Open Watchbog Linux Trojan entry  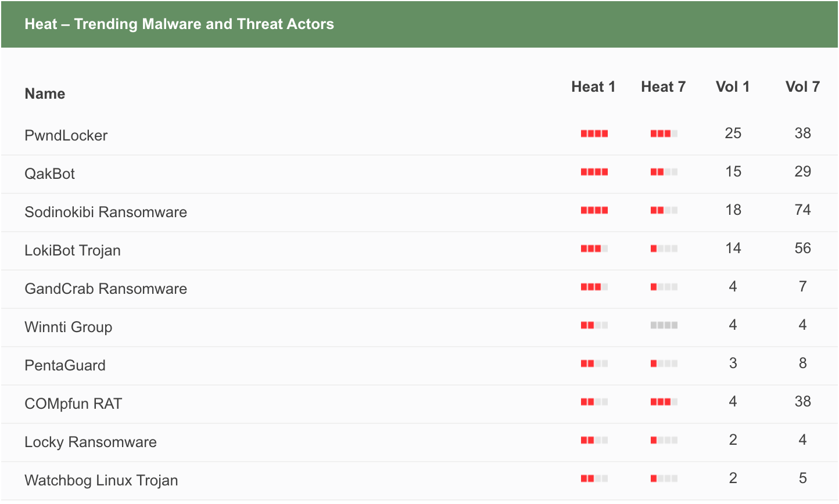pos(101,480)
